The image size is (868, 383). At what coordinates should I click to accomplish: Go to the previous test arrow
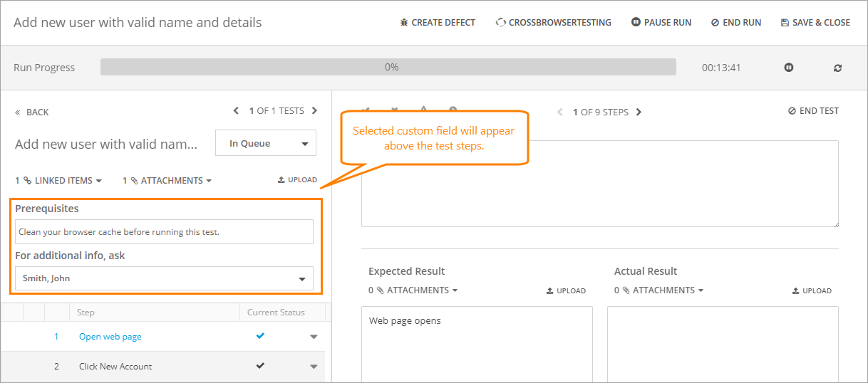click(x=237, y=111)
